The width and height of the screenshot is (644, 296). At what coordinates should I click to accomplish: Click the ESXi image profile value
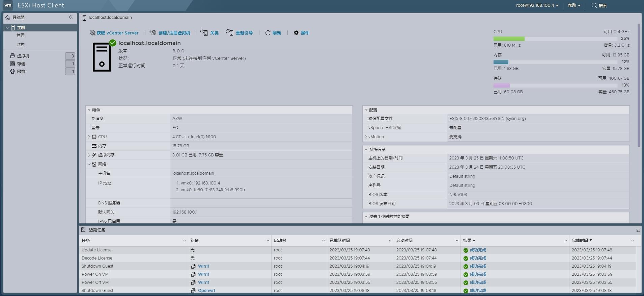(x=487, y=119)
